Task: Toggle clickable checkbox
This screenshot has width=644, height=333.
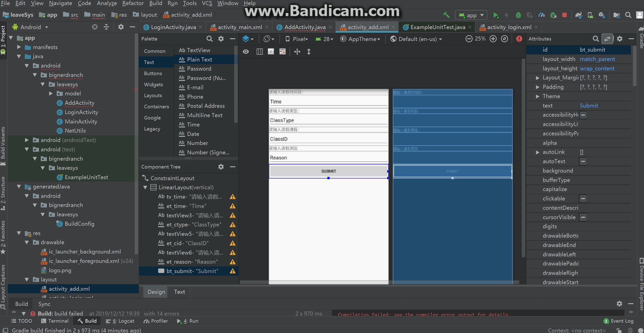Action: [x=583, y=199]
